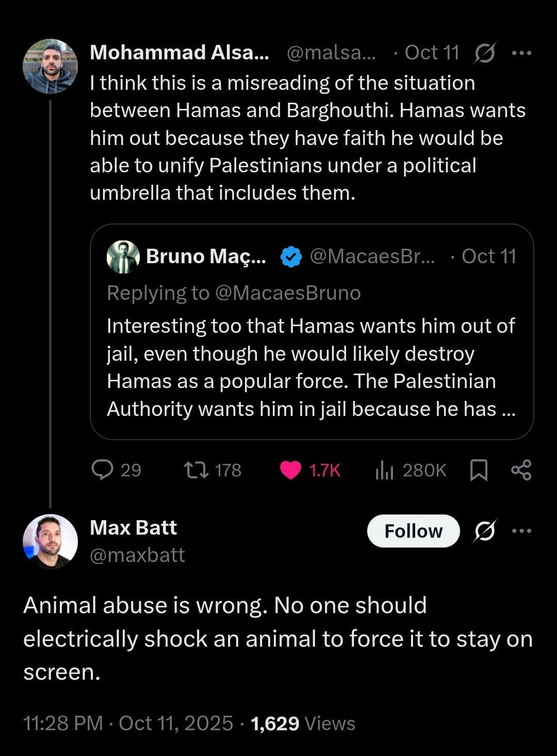
Task: Click Grok icon beside the Follow button
Action: [484, 531]
